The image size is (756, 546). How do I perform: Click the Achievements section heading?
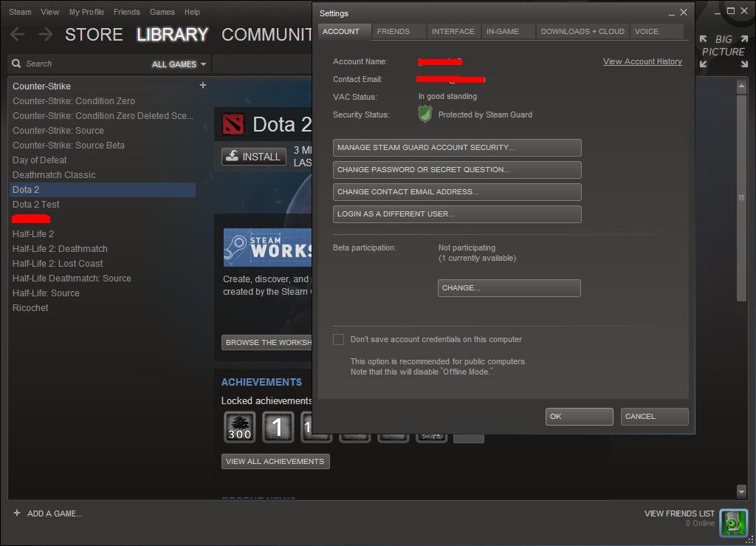point(261,382)
